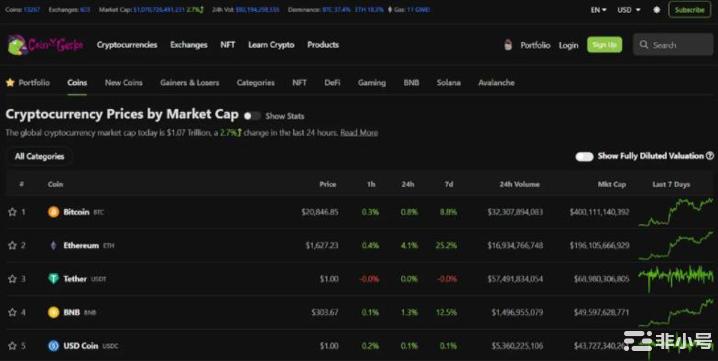Click the green Sign Up button
The height and width of the screenshot is (361, 718).
coord(604,45)
